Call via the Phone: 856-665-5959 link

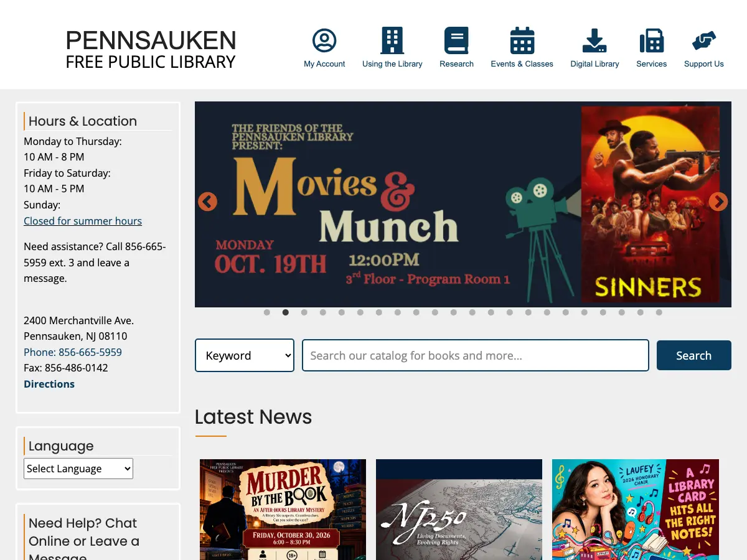[x=73, y=352]
